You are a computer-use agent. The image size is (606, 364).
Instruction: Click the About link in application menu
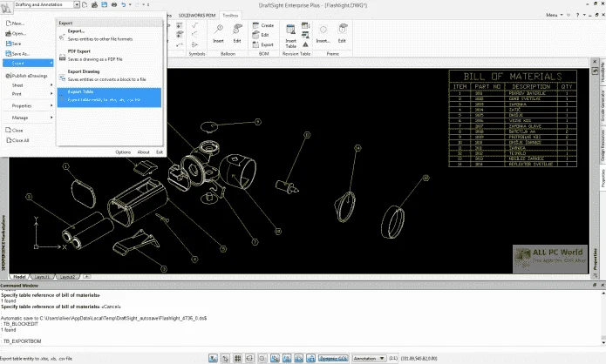(x=143, y=152)
